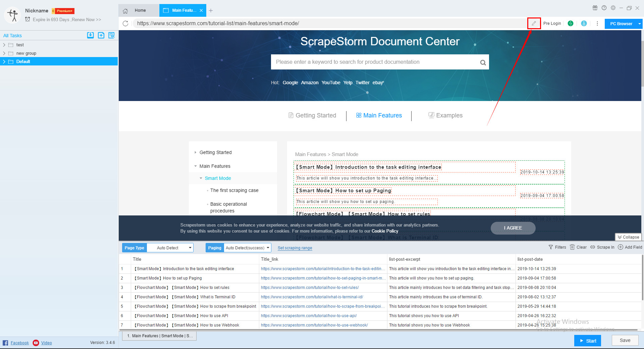Collapse Main Features in docs sidebar
Image resolution: width=644 pixels, height=349 pixels.
click(x=196, y=166)
